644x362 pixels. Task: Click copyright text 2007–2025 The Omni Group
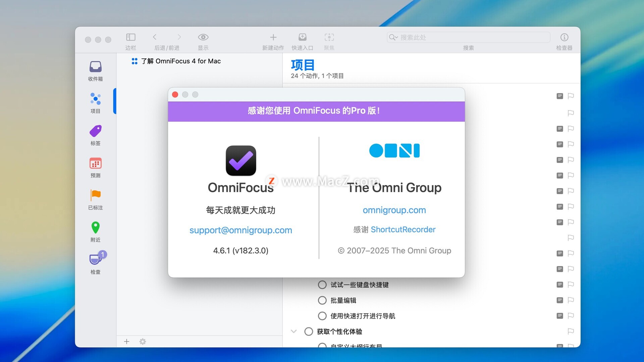pos(394,251)
